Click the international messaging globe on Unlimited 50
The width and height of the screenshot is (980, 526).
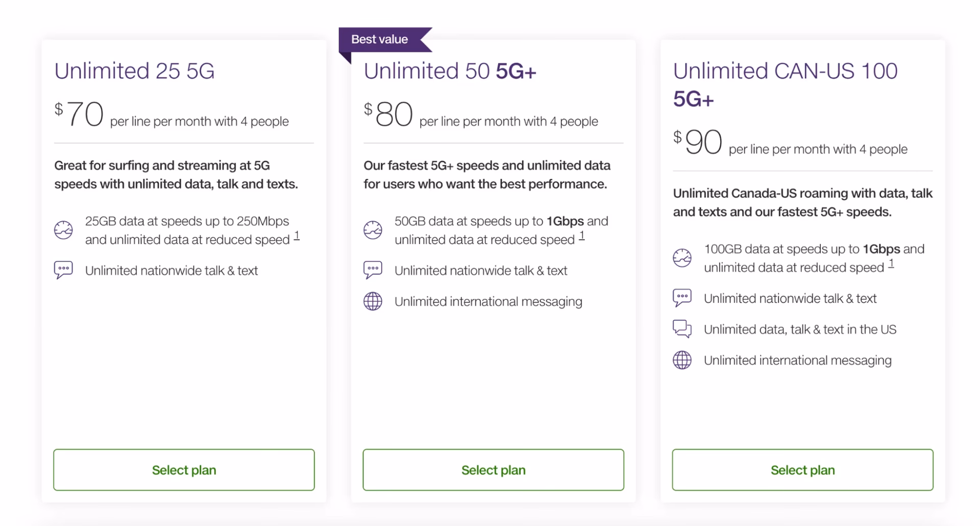[x=373, y=301]
